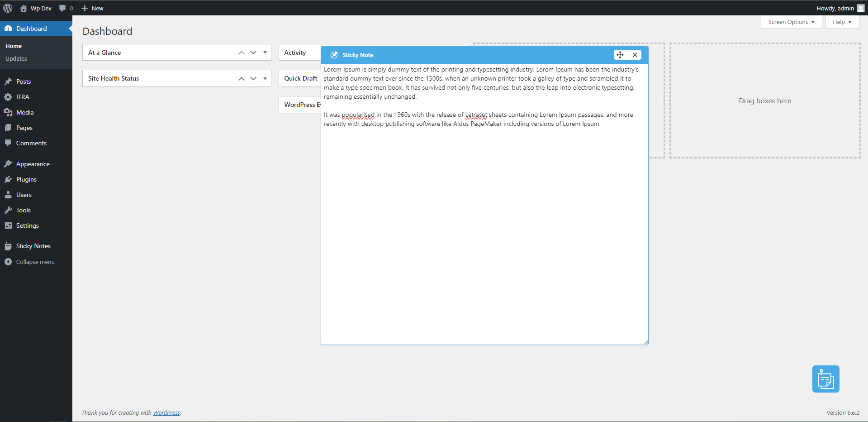Viewport: 868px width, 422px height.
Task: Move Site Health Status widget down
Action: click(x=253, y=79)
